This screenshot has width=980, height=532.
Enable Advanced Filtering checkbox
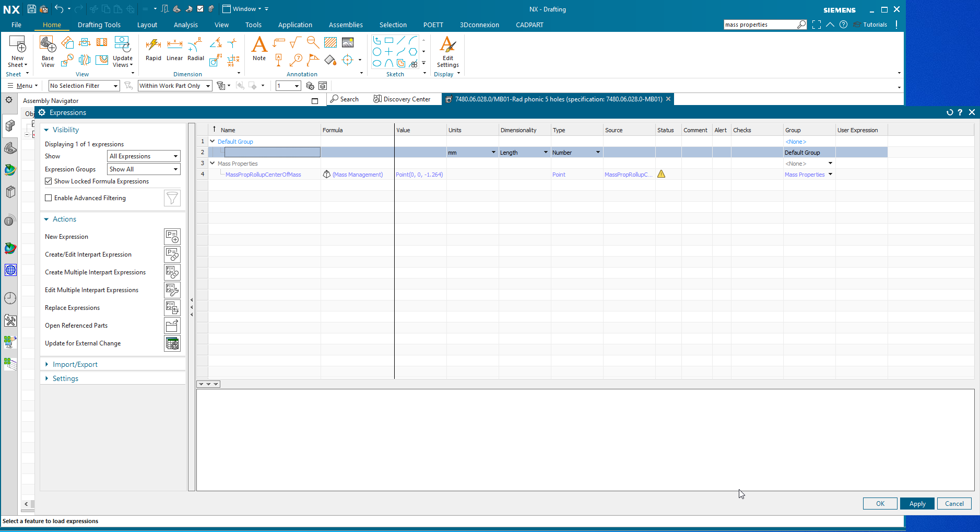[49, 198]
